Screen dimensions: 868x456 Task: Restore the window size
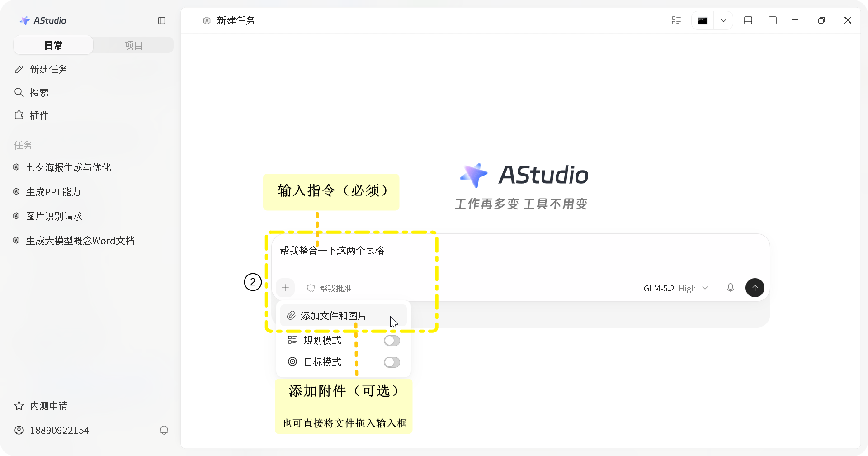[821, 20]
